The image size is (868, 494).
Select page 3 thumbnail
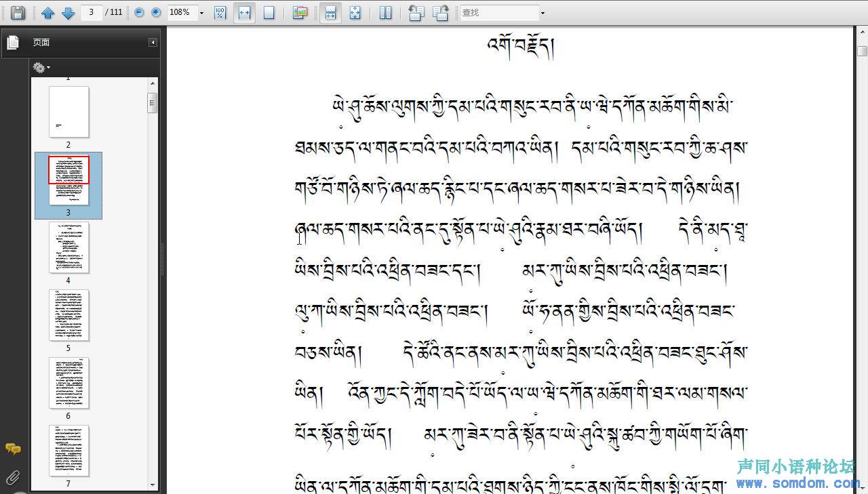click(68, 180)
